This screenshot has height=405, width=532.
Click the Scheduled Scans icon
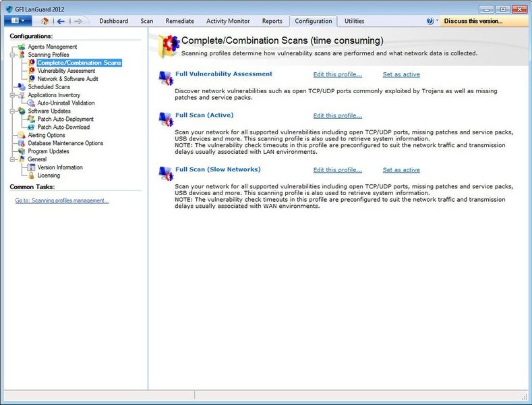coord(22,87)
